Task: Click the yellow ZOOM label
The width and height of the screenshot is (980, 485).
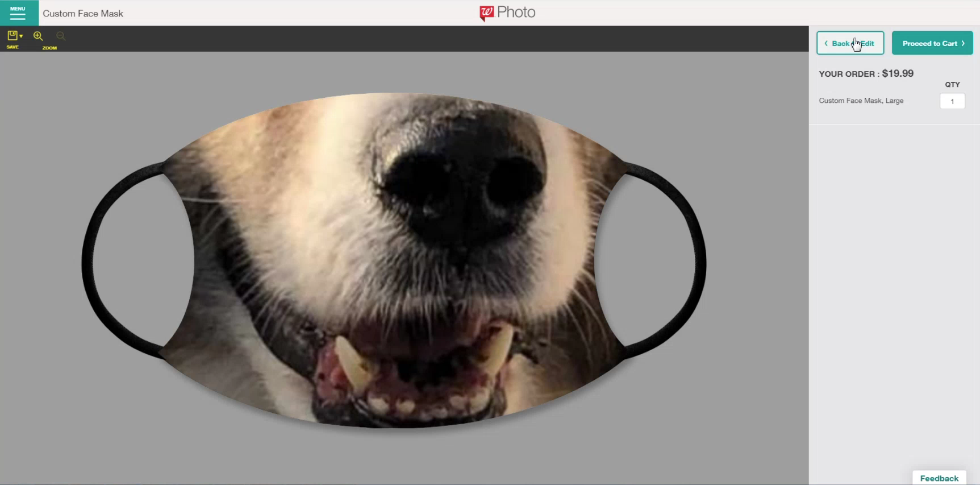Action: point(49,48)
